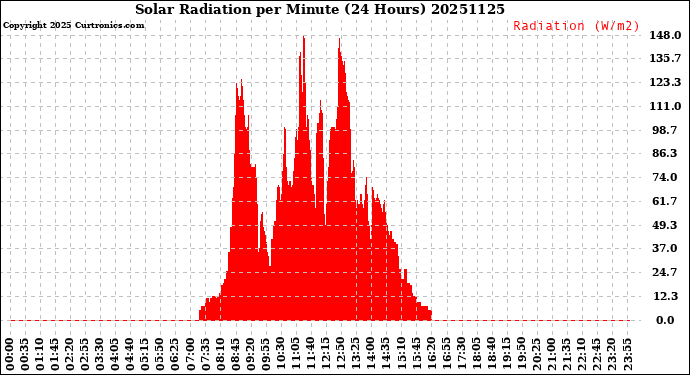Screen dimensions: 690x375
Task: Click the '12.3' y-axis value
Action: coord(664,296)
